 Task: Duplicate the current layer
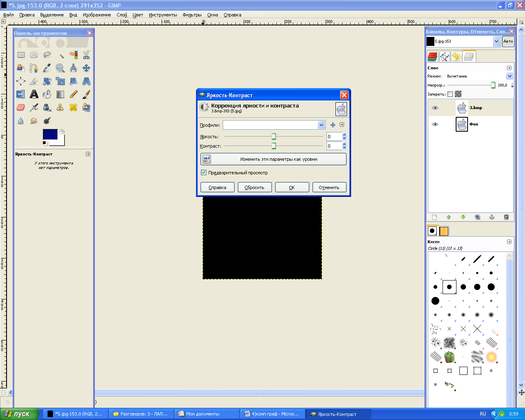tap(477, 217)
